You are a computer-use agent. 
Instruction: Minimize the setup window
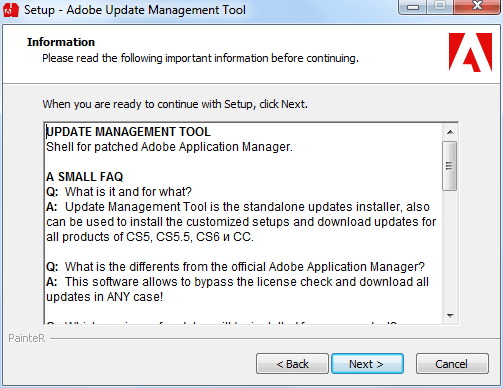point(413,7)
